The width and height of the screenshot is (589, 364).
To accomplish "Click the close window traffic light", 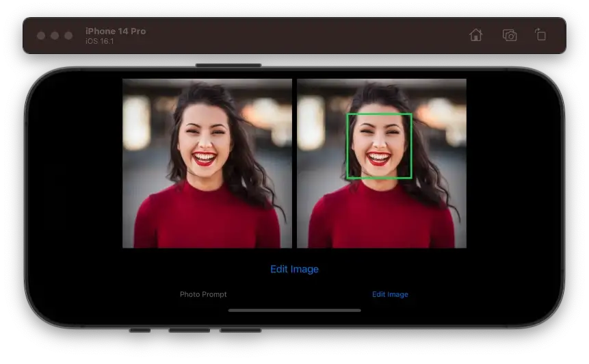I will [x=41, y=36].
